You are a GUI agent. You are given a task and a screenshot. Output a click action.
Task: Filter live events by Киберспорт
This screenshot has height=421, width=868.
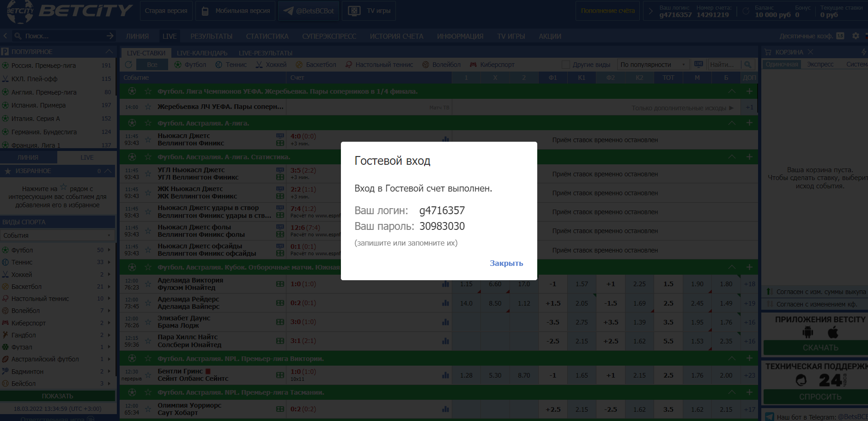click(x=492, y=65)
